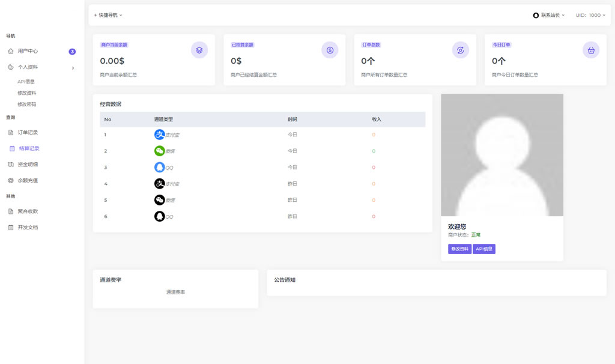This screenshot has height=364, width=615.
Task: Select the QQ icon in row 3
Action: (159, 167)
